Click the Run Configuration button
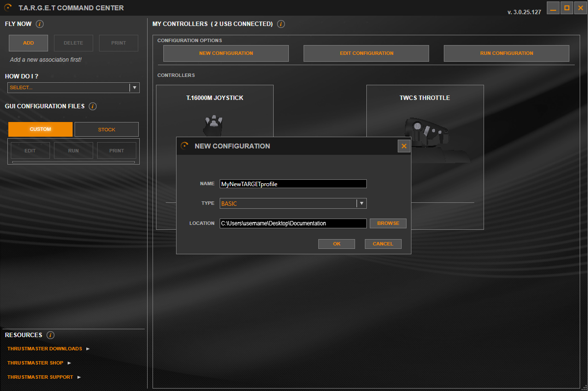Viewport: 588px width, 391px height. tap(507, 53)
